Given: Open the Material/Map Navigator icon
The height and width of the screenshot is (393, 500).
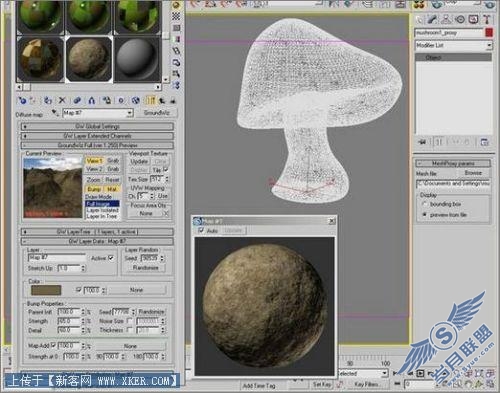Looking at the screenshot, I should [176, 85].
